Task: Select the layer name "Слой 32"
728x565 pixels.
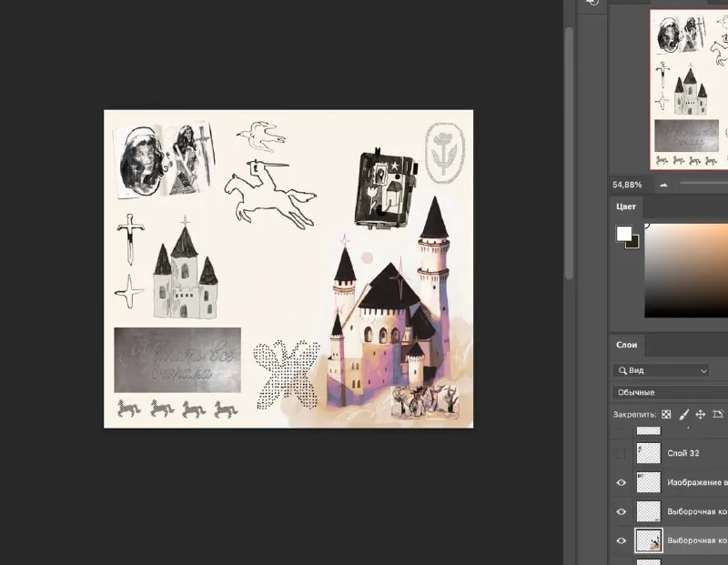Action: 683,453
